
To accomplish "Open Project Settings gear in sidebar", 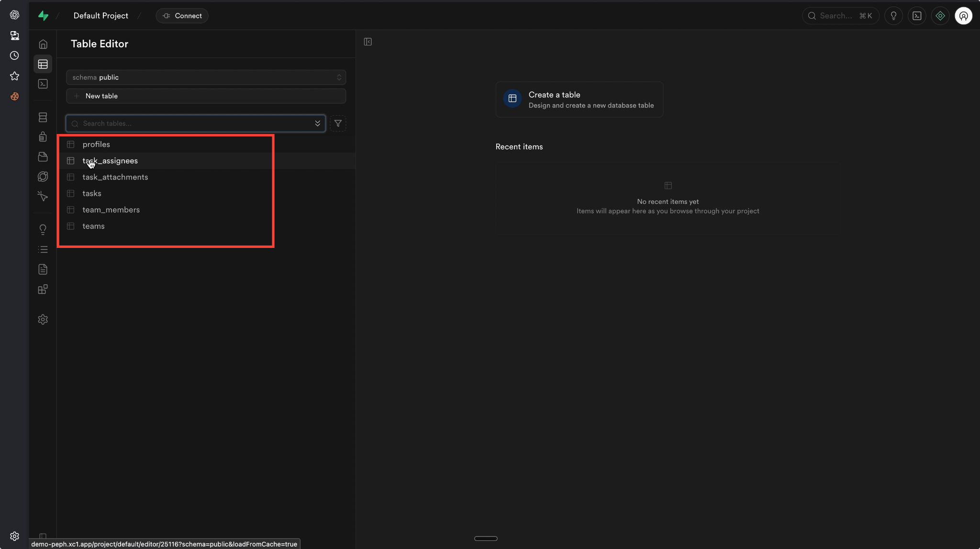I will (x=43, y=319).
